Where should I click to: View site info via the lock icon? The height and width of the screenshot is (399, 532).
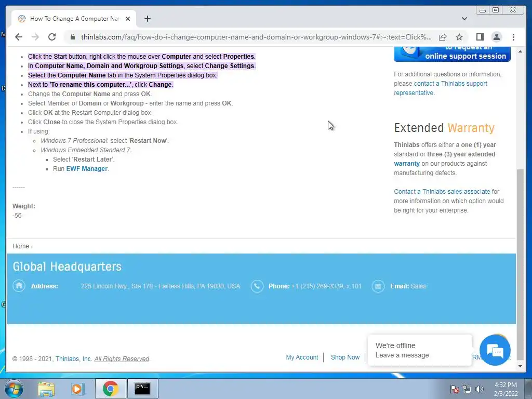(73, 37)
